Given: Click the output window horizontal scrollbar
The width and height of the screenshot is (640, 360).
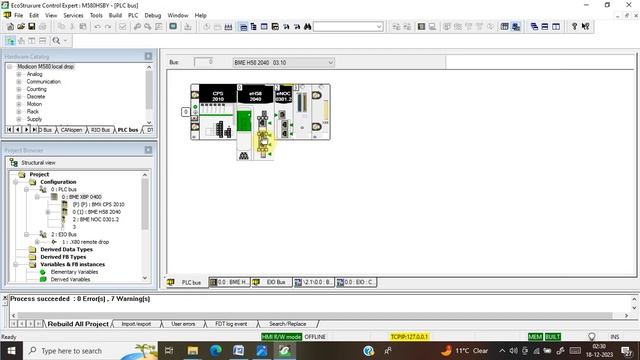Looking at the screenshot, I should click(315, 316).
